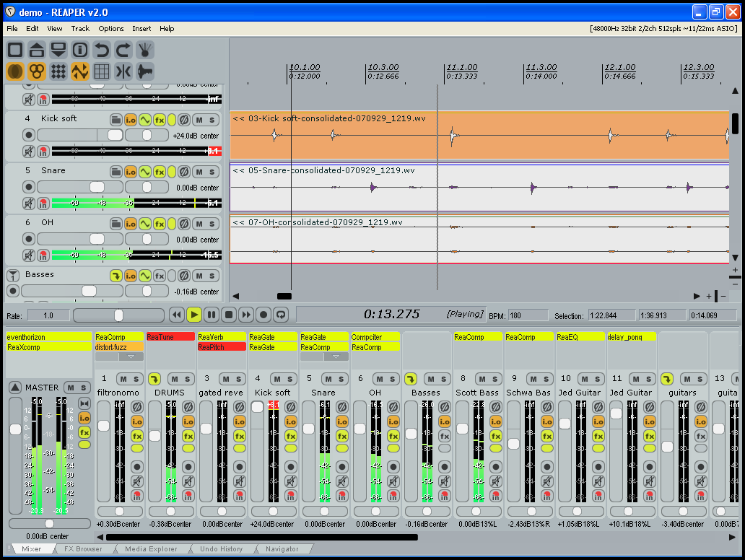Click the Record transport button

[x=263, y=315]
